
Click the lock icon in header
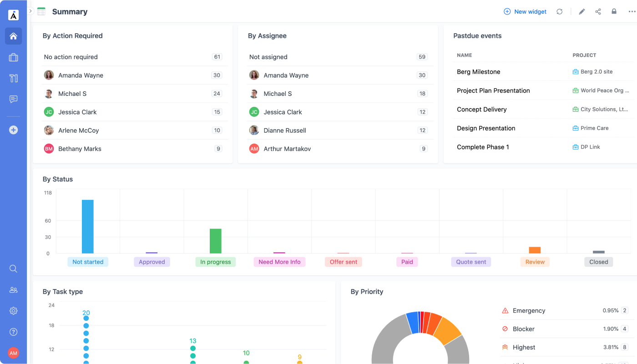coord(614,11)
